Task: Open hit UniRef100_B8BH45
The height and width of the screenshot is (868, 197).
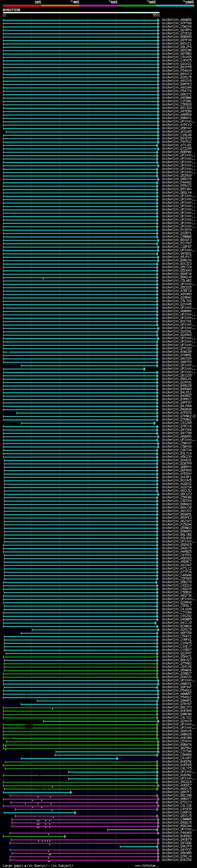Action: [x=177, y=37]
